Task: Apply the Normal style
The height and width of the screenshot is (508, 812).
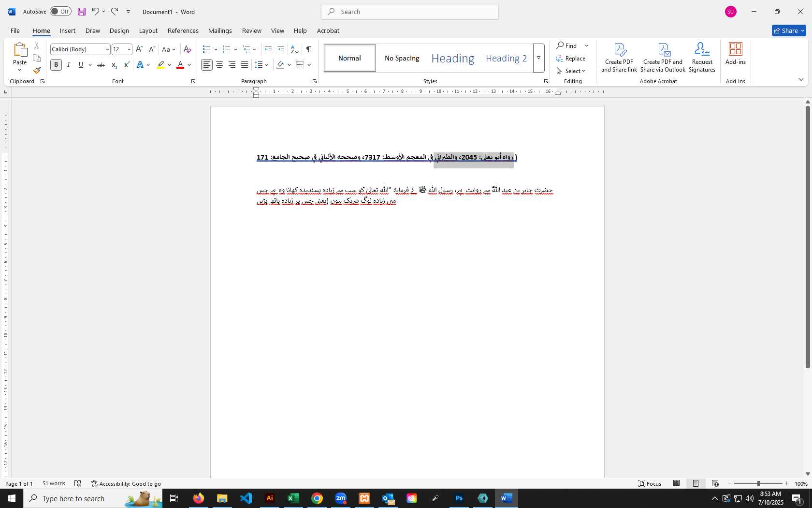Action: pyautogui.click(x=350, y=58)
